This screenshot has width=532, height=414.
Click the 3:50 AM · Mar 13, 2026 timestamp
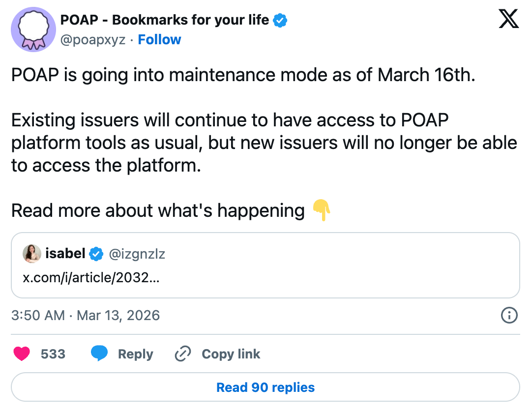click(86, 315)
